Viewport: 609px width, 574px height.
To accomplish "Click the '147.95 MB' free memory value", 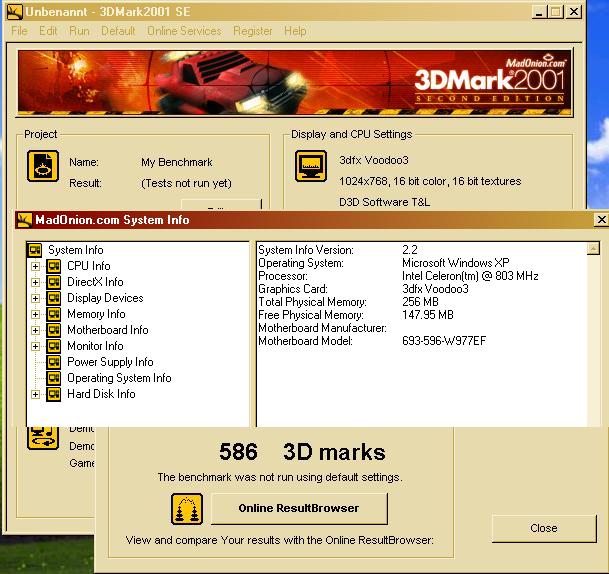I will click(428, 315).
